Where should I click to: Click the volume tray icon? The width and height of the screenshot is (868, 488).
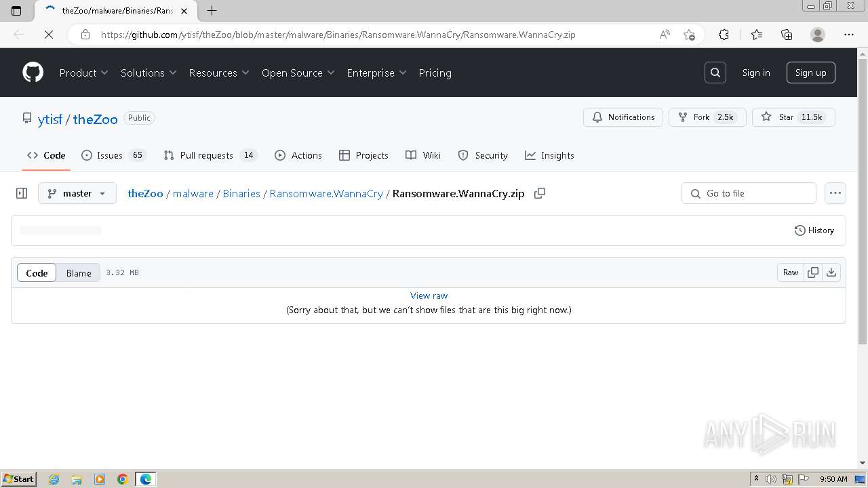click(x=771, y=479)
